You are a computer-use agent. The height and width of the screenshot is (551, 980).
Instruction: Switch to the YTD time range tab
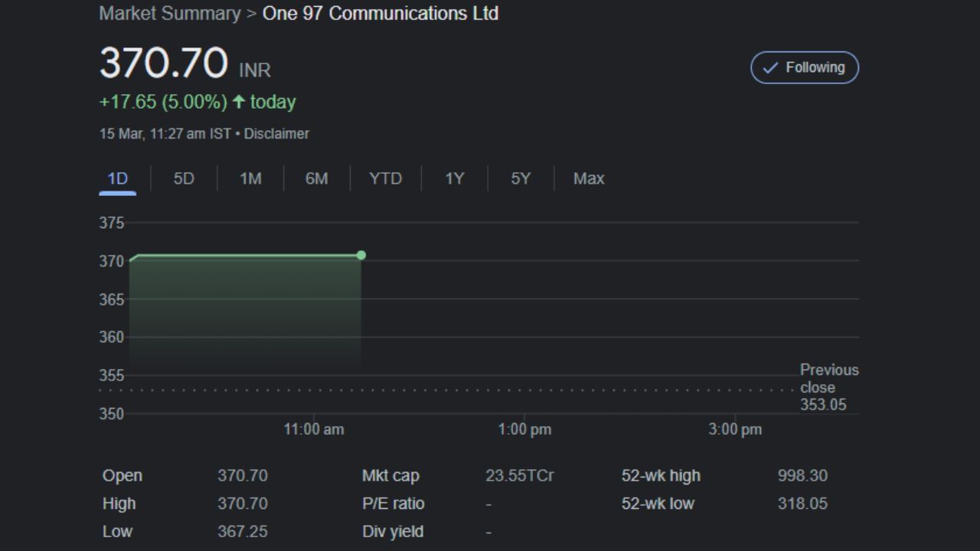pyautogui.click(x=385, y=178)
